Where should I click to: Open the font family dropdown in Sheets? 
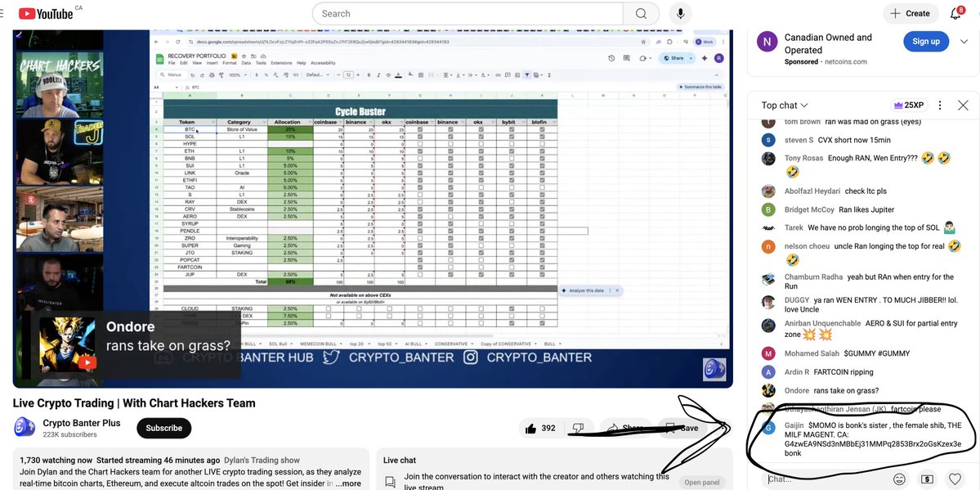pos(317,75)
